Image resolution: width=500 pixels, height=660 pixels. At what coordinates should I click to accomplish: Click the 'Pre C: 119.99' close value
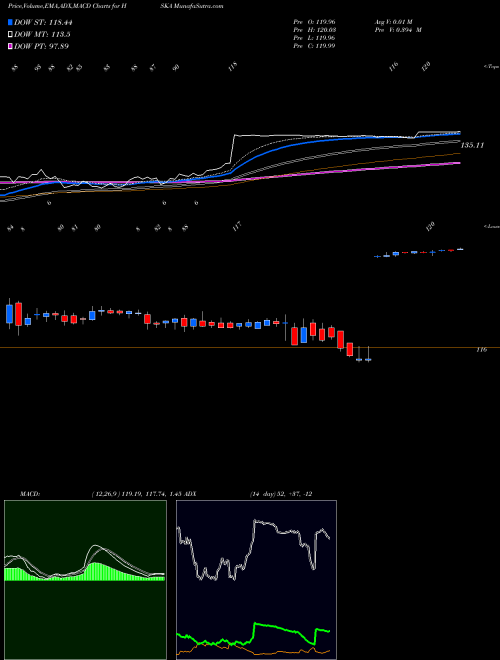pos(314,46)
